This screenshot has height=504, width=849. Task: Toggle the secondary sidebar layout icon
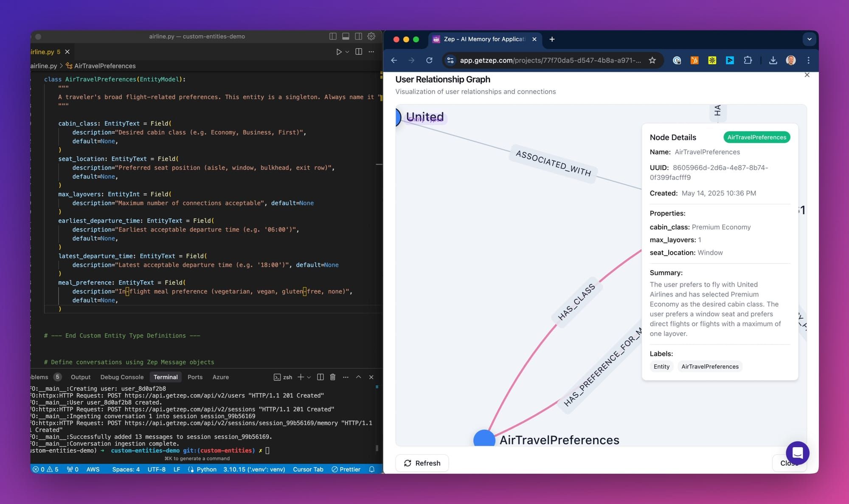(358, 36)
